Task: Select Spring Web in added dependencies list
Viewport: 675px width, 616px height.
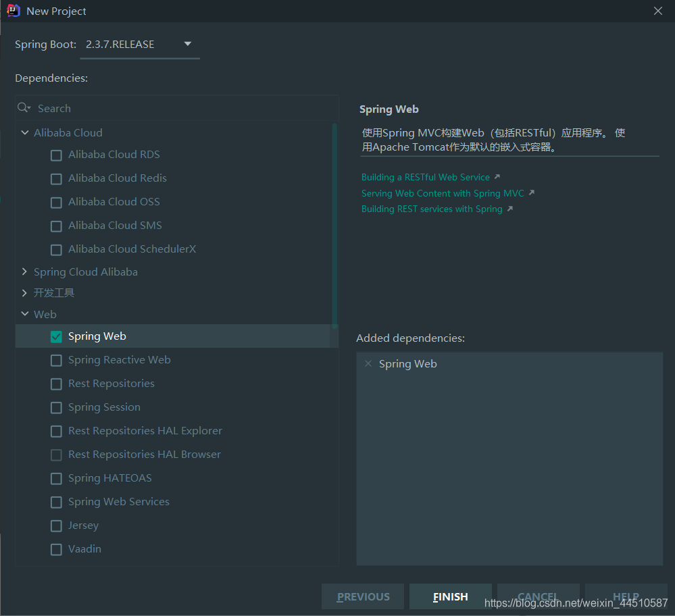Action: click(x=407, y=364)
